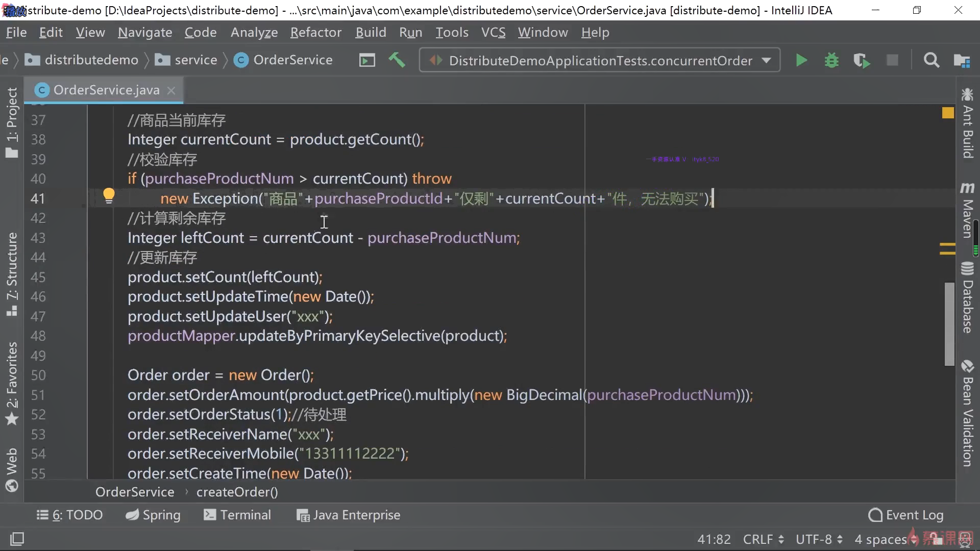The image size is (980, 551).
Task: Open the Refactor menu
Action: click(x=315, y=33)
